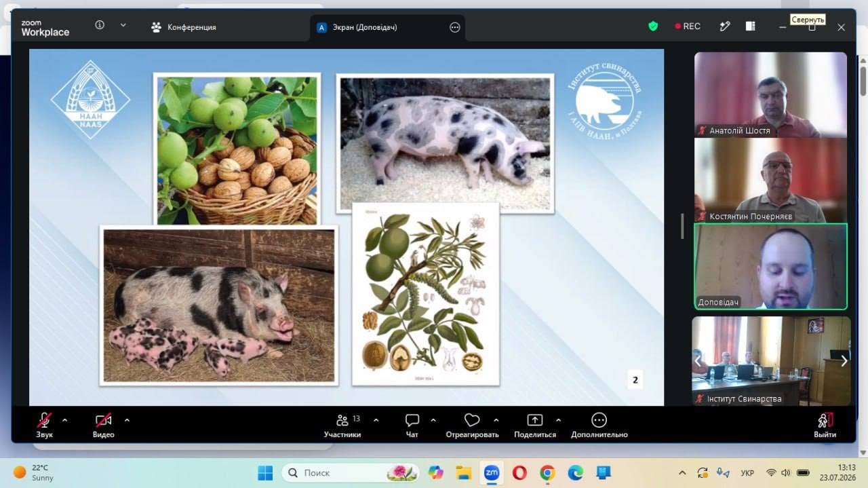The width and height of the screenshot is (868, 488).
Task: Expand video options arrow beside Видео
Action: pyautogui.click(x=127, y=420)
